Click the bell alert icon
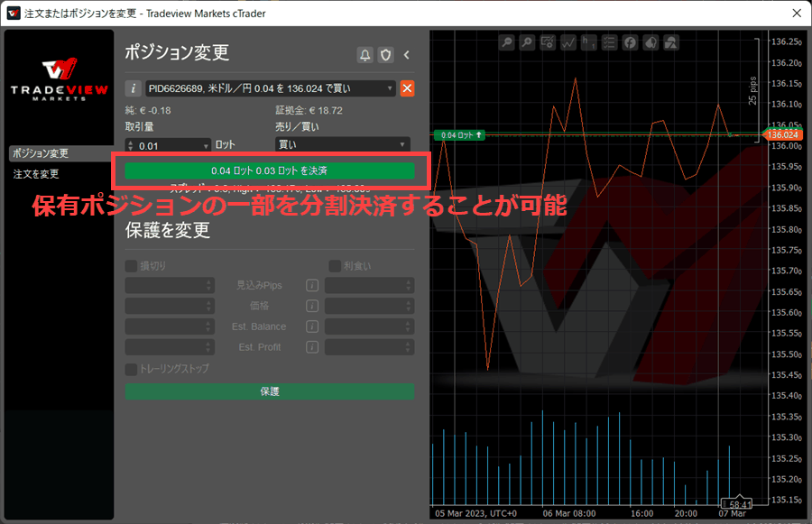812x524 pixels. tap(364, 55)
